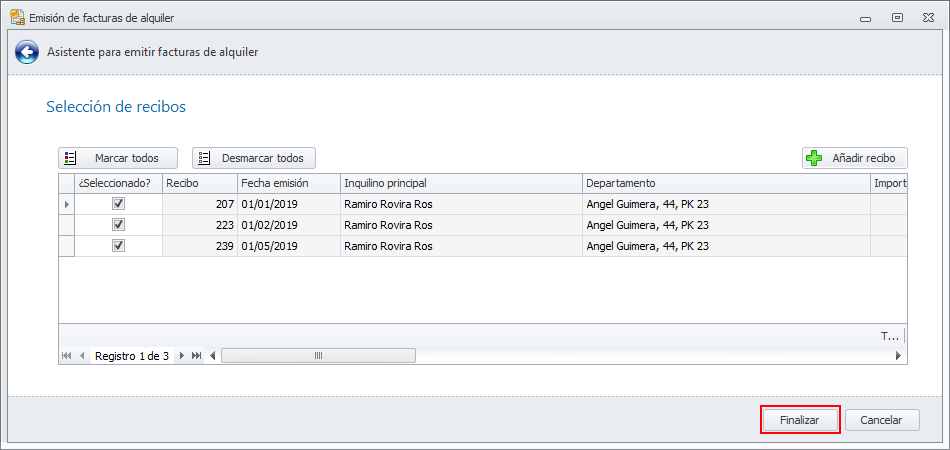
Task: Uncheck the checkbox for receipt 223
Action: click(x=119, y=225)
